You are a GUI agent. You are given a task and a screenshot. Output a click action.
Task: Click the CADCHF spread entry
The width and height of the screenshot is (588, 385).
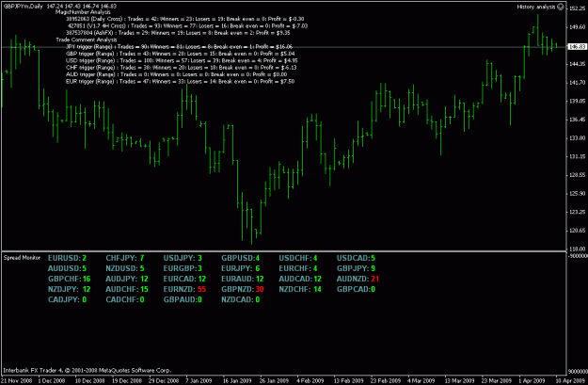[125, 300]
